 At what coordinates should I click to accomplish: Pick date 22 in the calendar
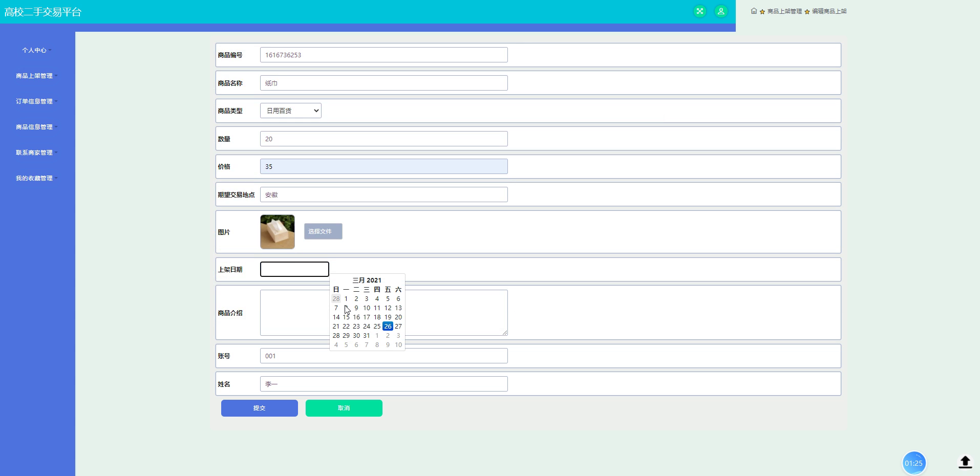[346, 326]
